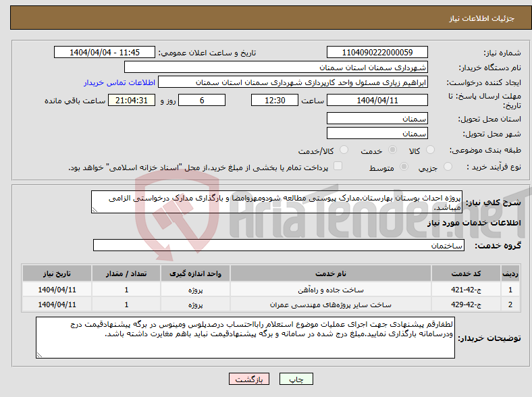
Task: Click the 12:30 deadline time field
Action: (x=275, y=101)
